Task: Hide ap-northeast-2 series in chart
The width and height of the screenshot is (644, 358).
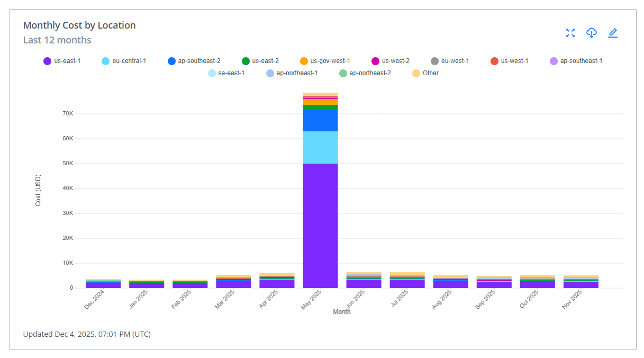Action: [365, 73]
